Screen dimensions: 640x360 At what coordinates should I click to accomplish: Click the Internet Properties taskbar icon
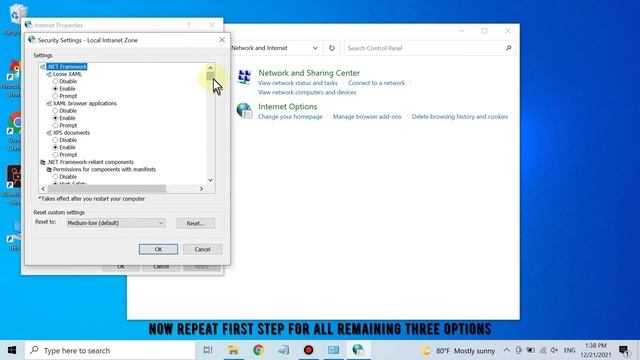point(358,350)
